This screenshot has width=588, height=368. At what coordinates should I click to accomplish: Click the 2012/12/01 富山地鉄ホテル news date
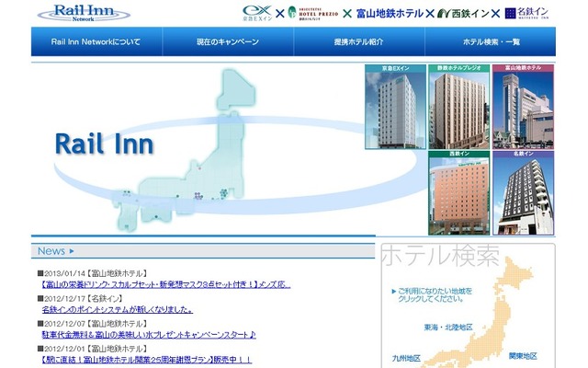coord(92,349)
